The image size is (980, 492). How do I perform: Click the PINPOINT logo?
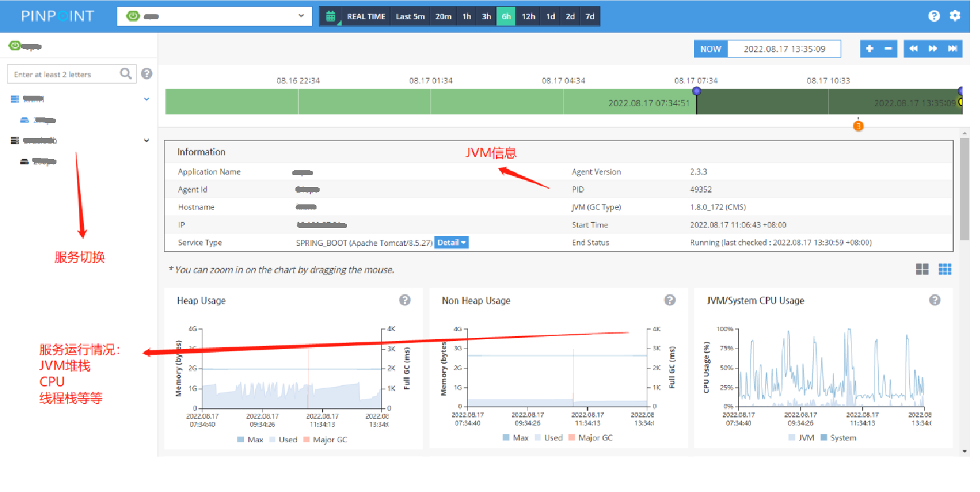58,16
